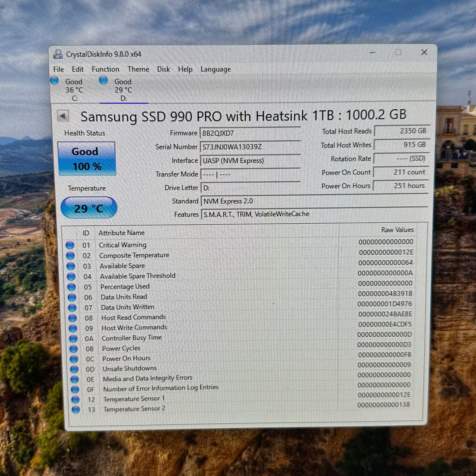Click the Firmware field 8B2QJXD7

coord(250,133)
